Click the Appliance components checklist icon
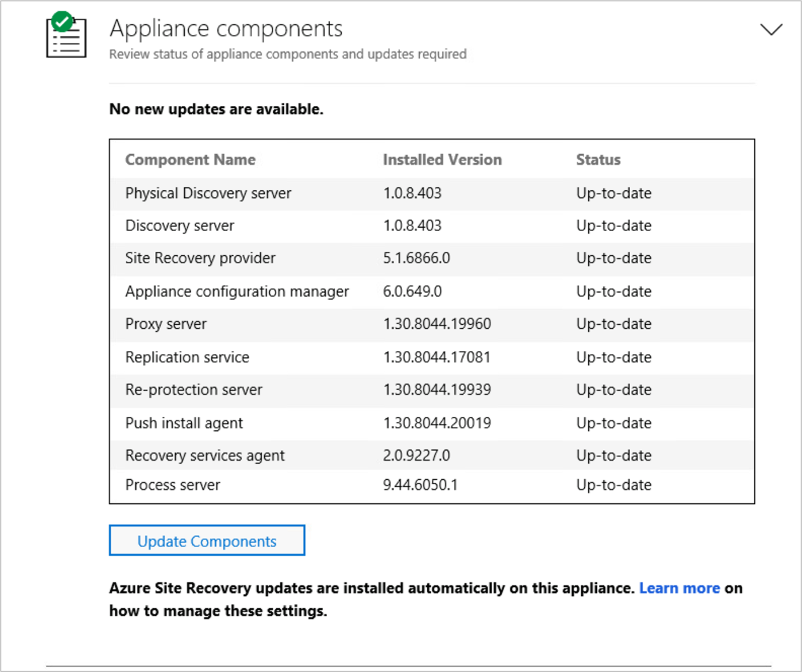 [66, 36]
